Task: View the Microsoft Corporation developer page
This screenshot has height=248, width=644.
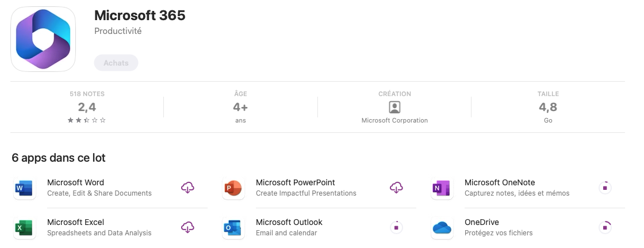Action: (394, 120)
